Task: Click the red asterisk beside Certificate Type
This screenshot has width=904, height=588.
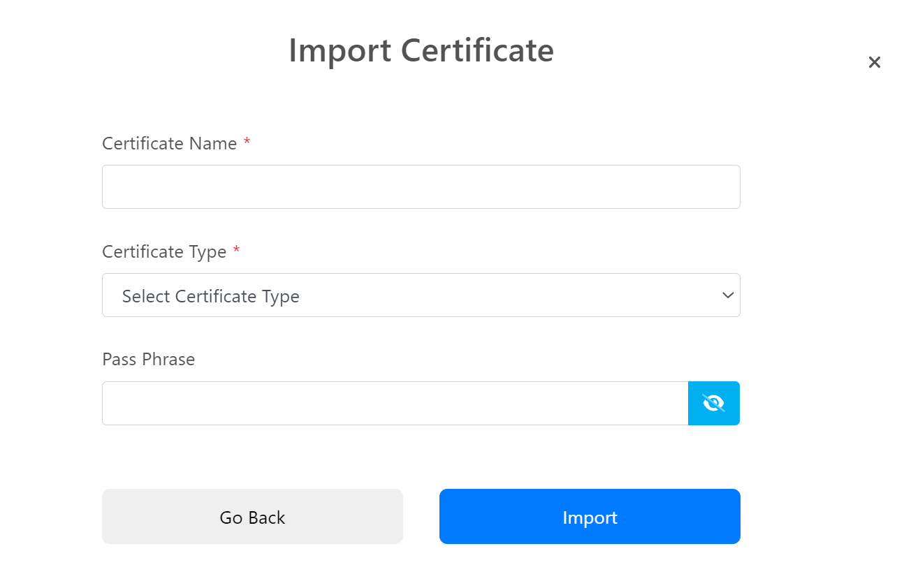Action: tap(236, 251)
